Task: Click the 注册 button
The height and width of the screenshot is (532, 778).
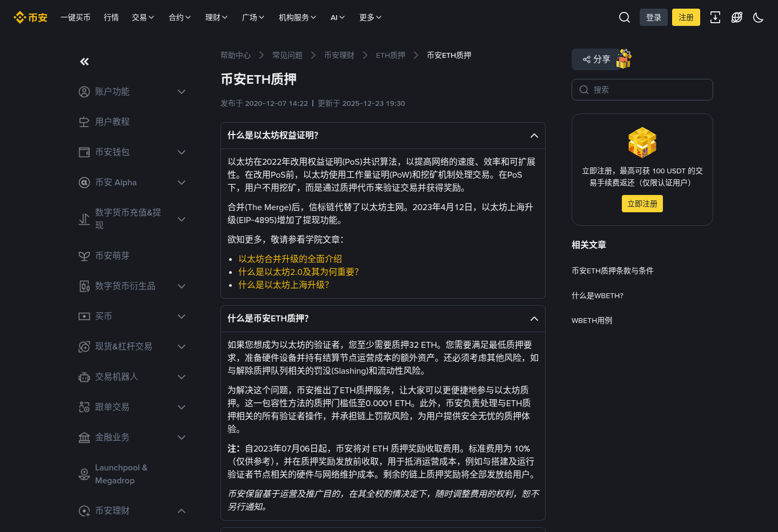Action: [686, 17]
